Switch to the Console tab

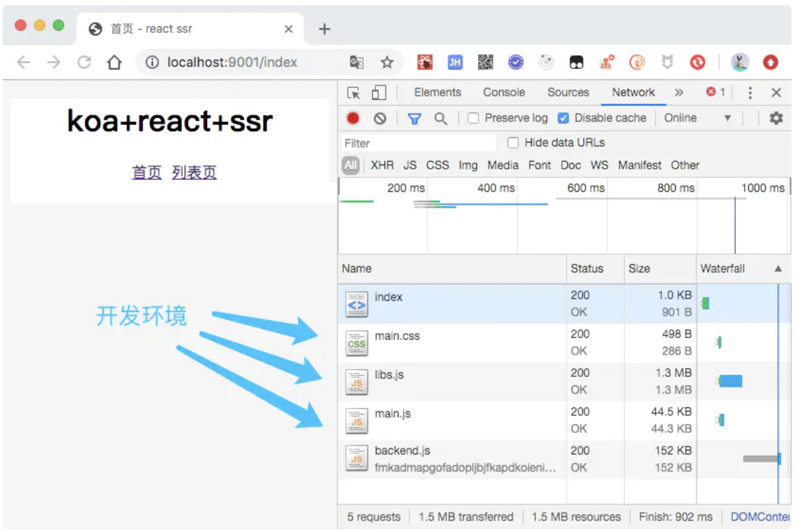point(504,93)
